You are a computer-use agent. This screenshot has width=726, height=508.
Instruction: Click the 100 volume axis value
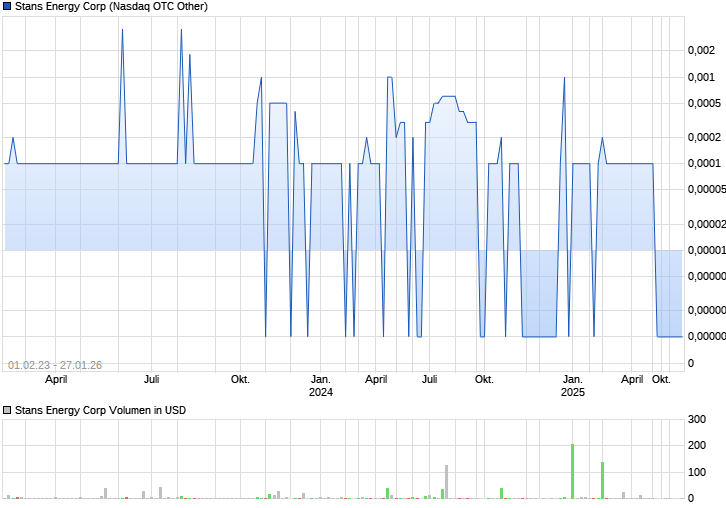[697, 472]
